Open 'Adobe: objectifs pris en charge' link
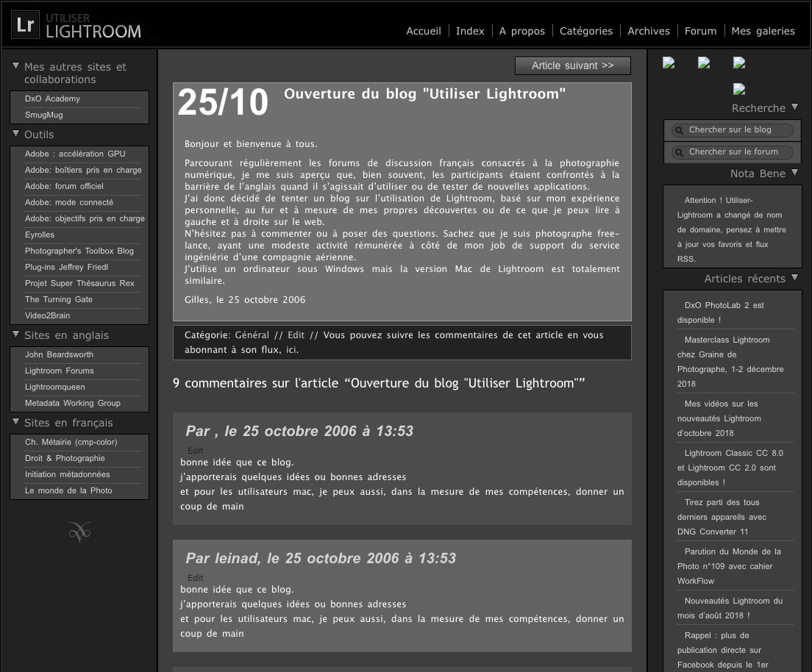This screenshot has height=672, width=812. 85,218
